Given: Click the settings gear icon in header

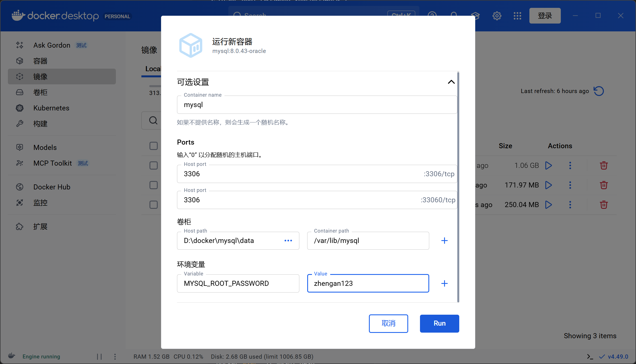Looking at the screenshot, I should [497, 16].
